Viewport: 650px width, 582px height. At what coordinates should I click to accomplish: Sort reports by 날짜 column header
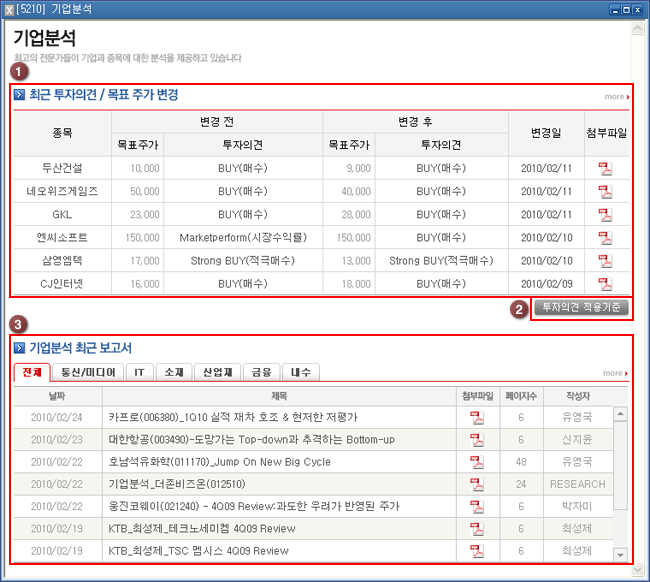[x=56, y=396]
